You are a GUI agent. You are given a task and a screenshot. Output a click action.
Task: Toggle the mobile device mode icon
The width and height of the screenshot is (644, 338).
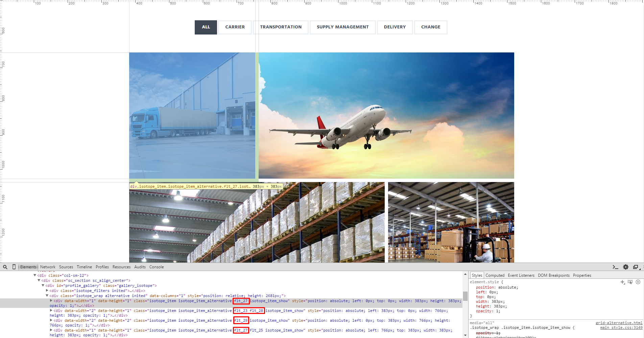tap(14, 267)
